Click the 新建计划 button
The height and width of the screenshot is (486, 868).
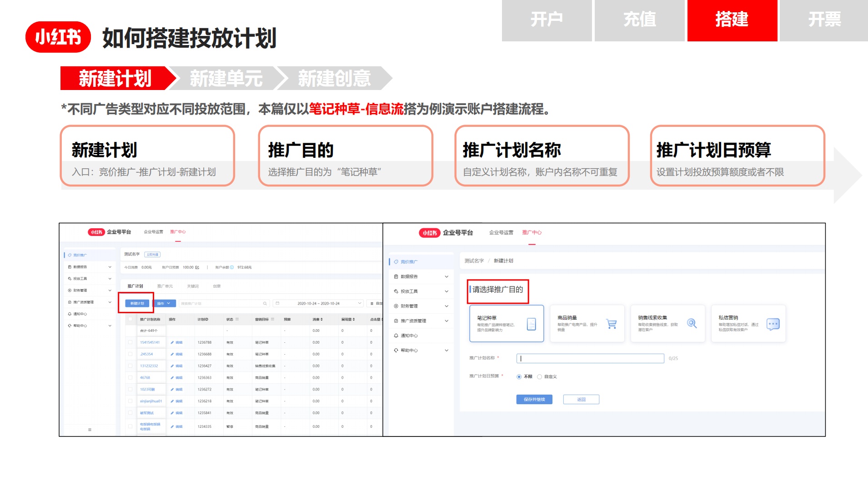coord(137,303)
